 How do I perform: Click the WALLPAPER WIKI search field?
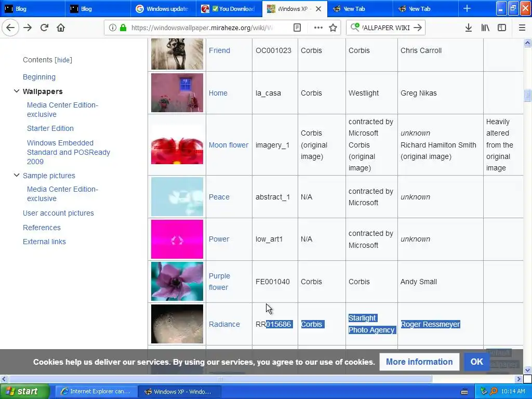[x=386, y=28]
